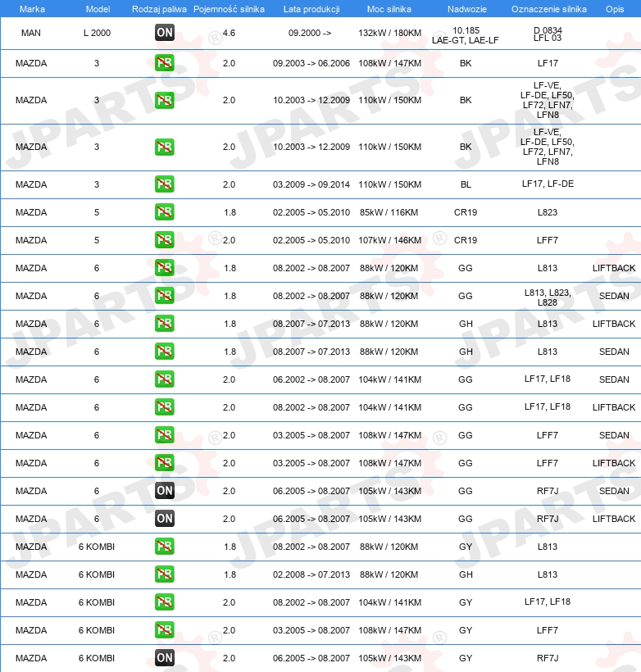Click the MAN brand cell
641x672 pixels.
[31, 33]
